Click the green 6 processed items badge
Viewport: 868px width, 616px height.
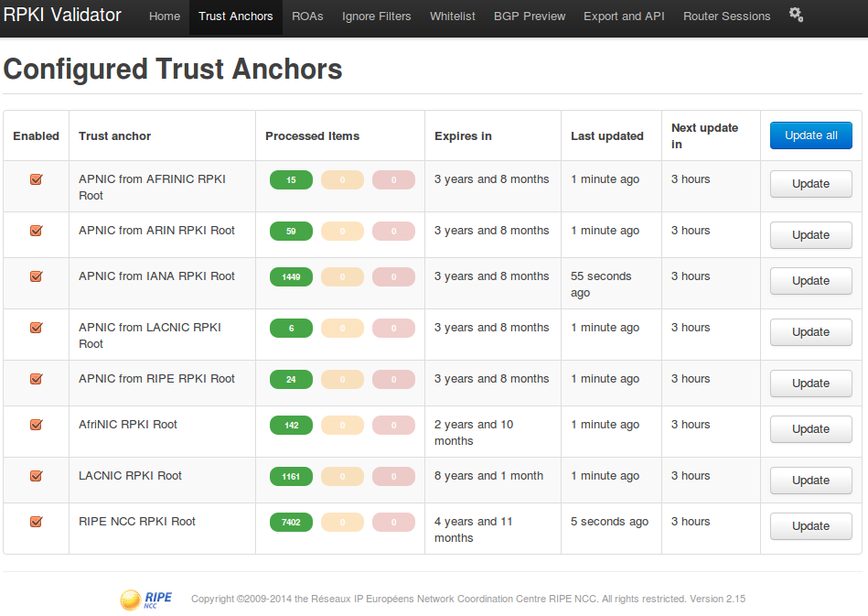click(291, 328)
